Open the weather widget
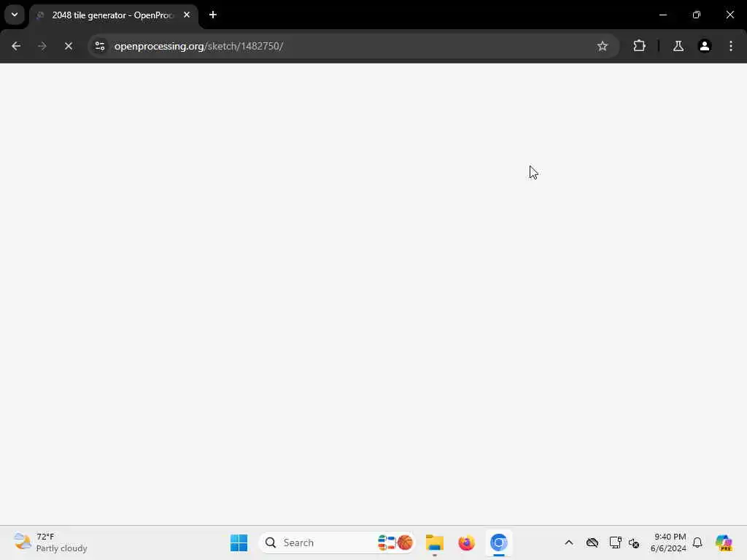This screenshot has height=560, width=747. click(50, 542)
